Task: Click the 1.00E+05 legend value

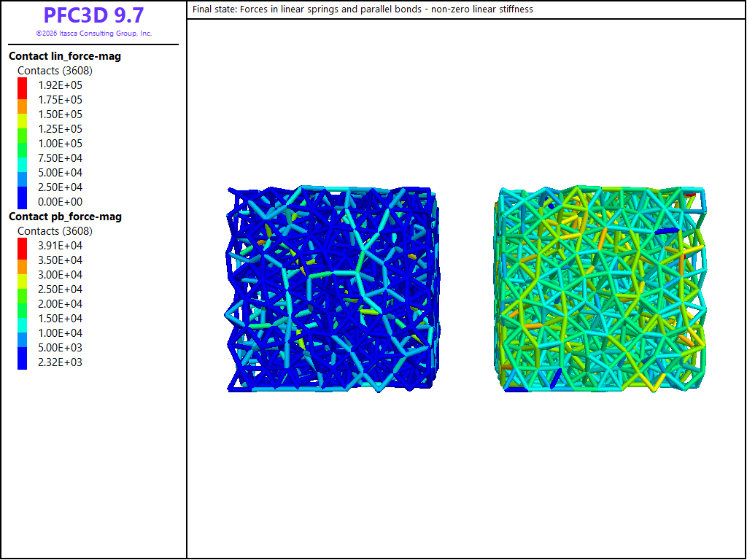Action: coord(60,144)
